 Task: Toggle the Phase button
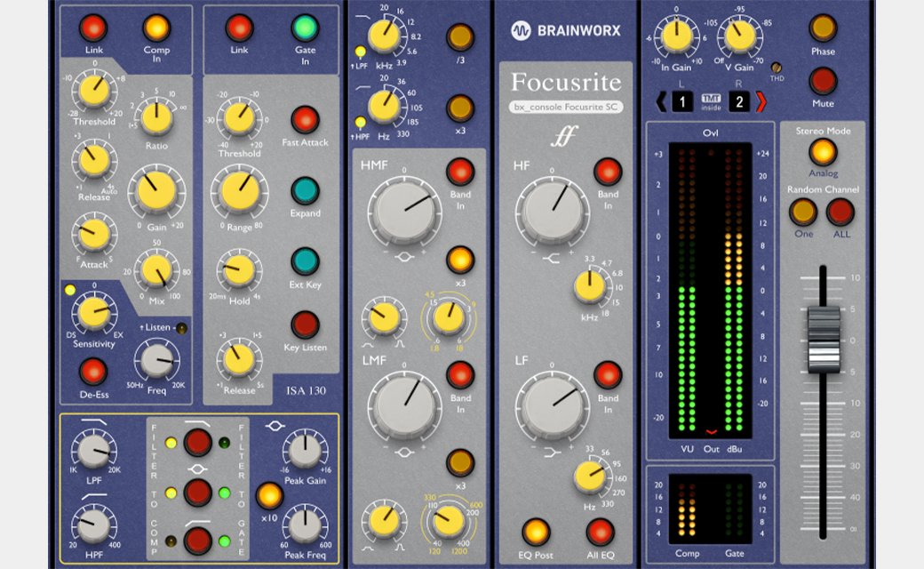pos(823,28)
